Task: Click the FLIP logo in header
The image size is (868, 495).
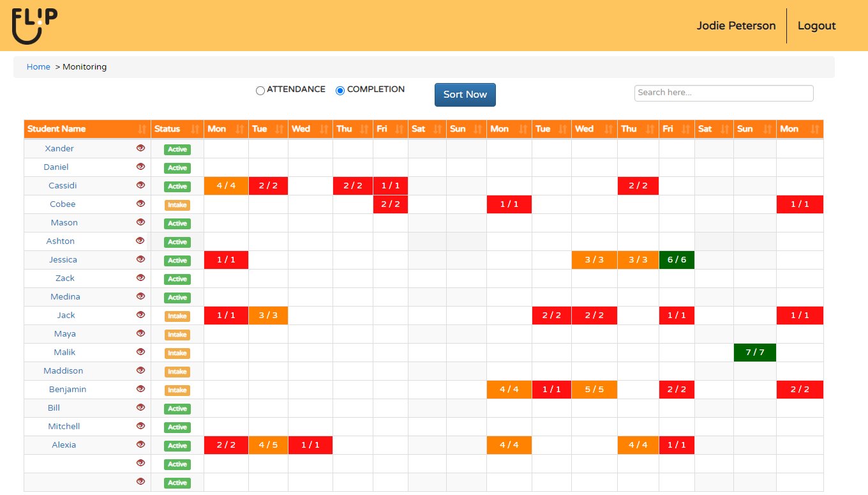Action: point(34,26)
